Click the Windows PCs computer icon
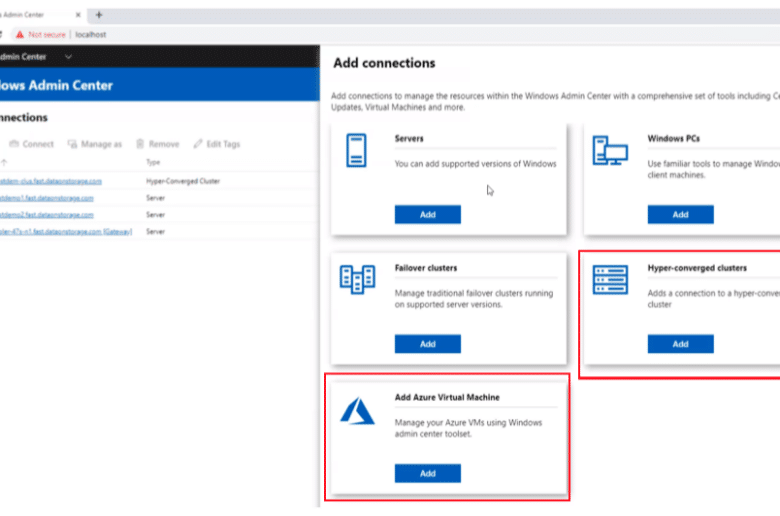 click(610, 150)
